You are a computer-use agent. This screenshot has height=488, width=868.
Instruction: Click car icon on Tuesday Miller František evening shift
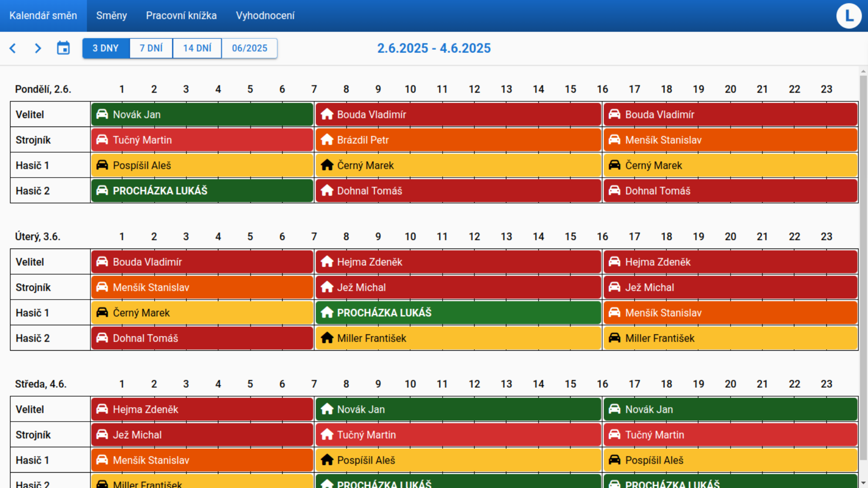click(614, 338)
